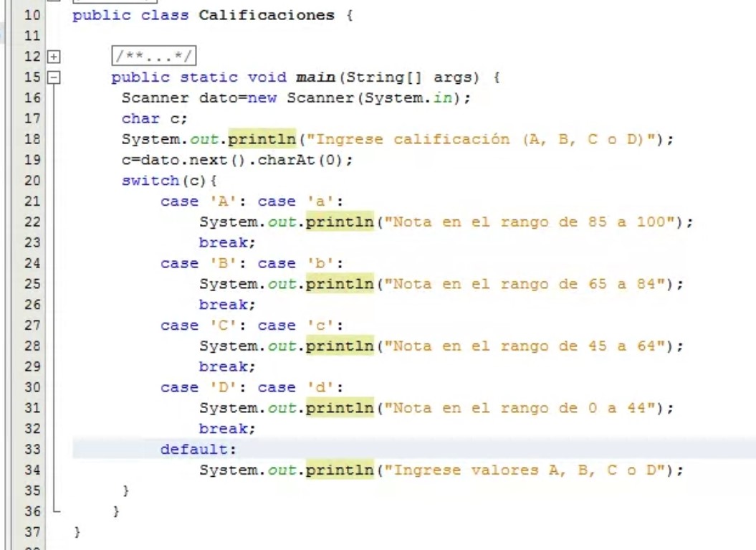Click line number 10 in the gutter
The height and width of the screenshot is (550, 756).
32,15
